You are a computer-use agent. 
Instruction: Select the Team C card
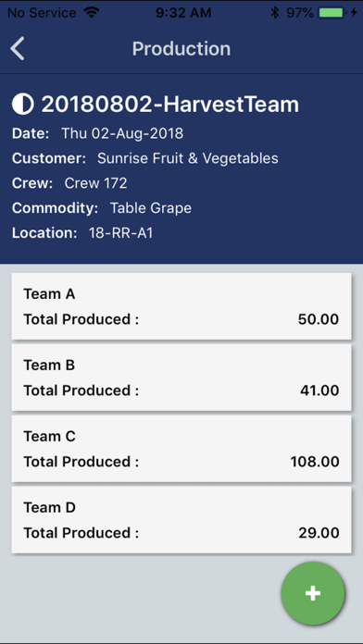coord(181,449)
